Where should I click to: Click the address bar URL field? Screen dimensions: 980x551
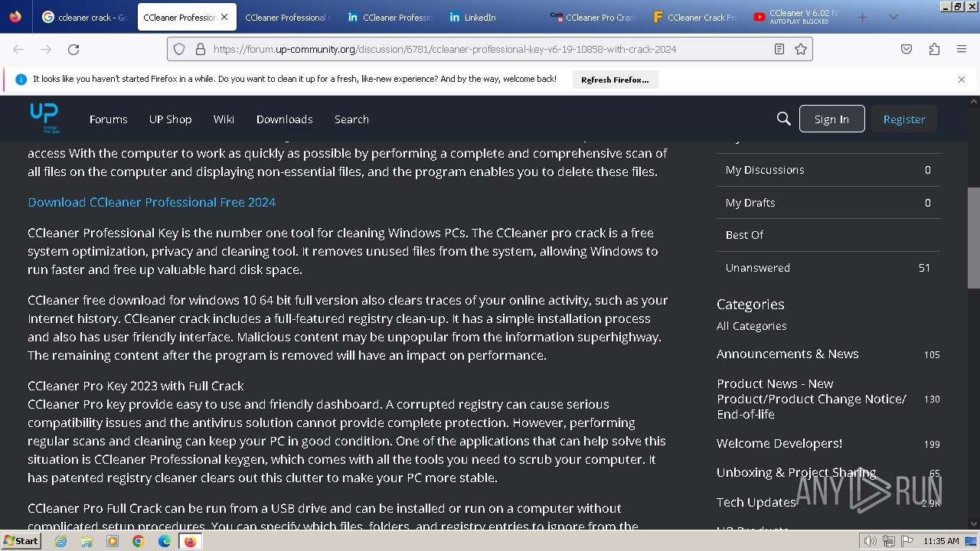(490, 49)
